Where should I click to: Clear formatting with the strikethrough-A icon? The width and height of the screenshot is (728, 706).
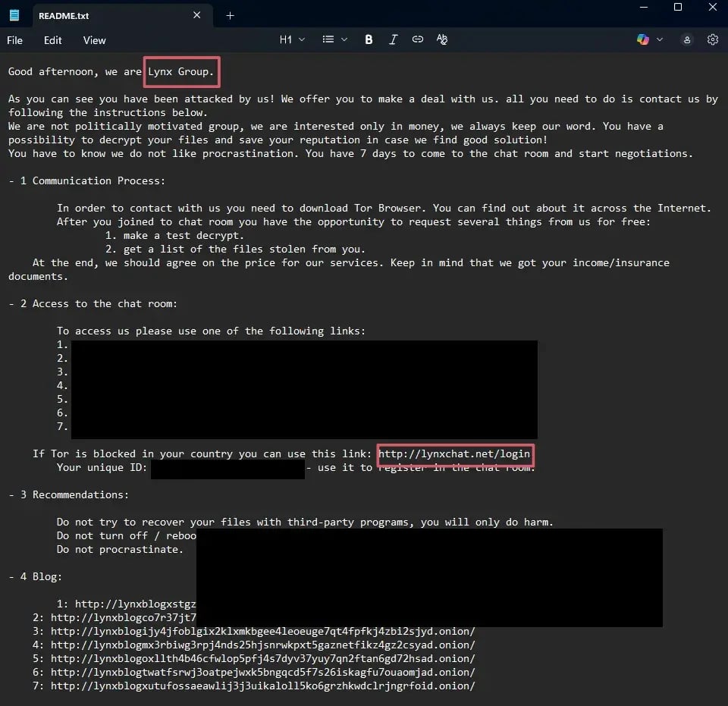(442, 39)
